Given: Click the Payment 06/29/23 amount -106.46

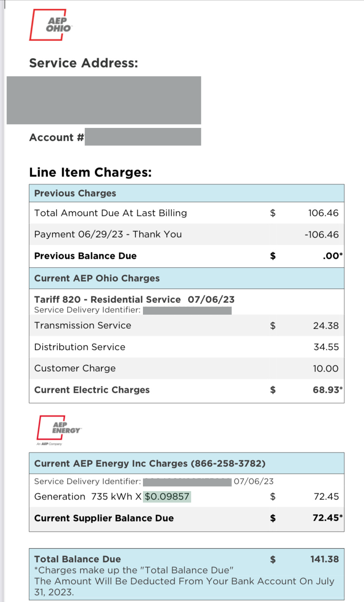Looking at the screenshot, I should pyautogui.click(x=322, y=235).
